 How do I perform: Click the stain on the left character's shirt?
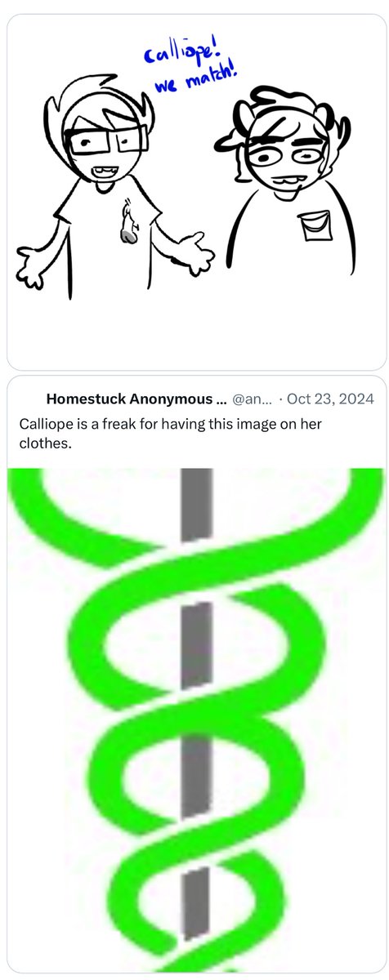[x=127, y=227]
